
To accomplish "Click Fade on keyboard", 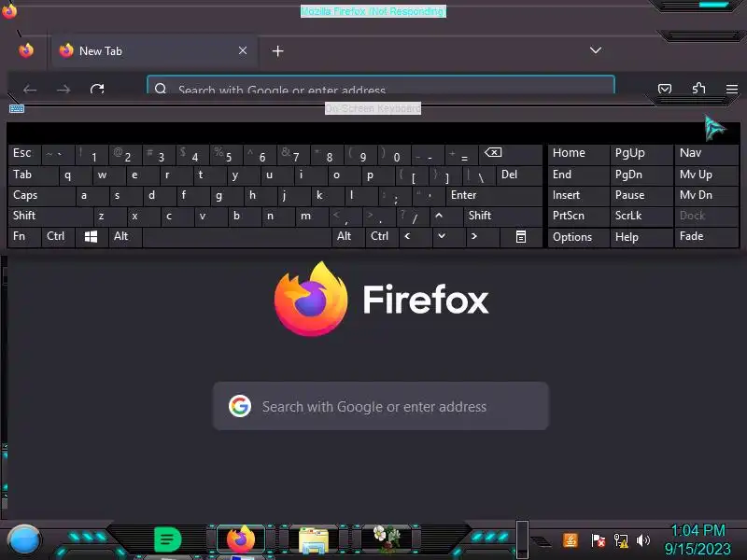I will (x=706, y=237).
